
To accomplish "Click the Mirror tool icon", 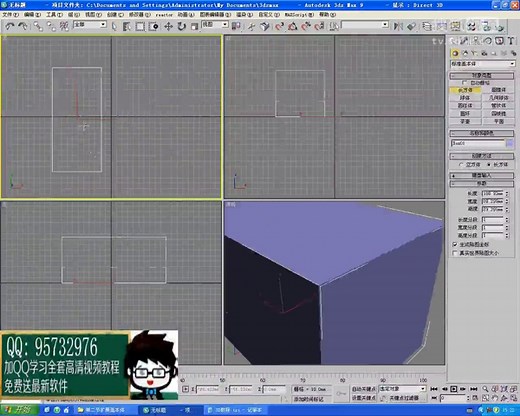I will tap(398, 26).
